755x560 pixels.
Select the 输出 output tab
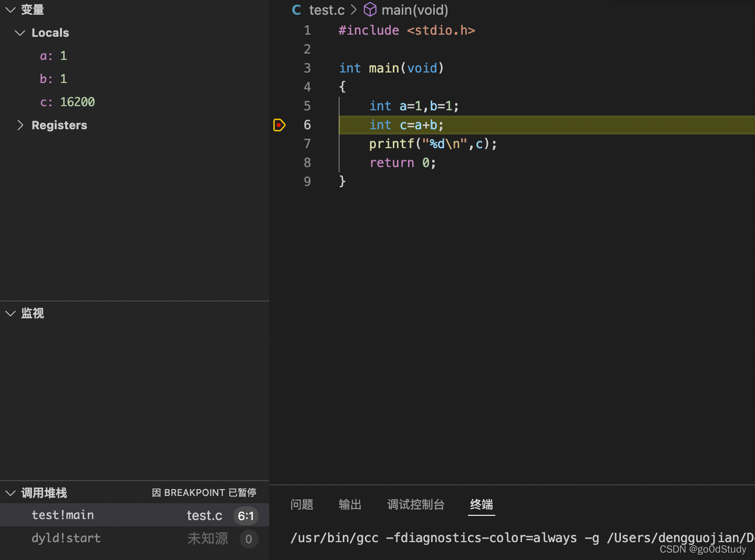[x=350, y=504]
